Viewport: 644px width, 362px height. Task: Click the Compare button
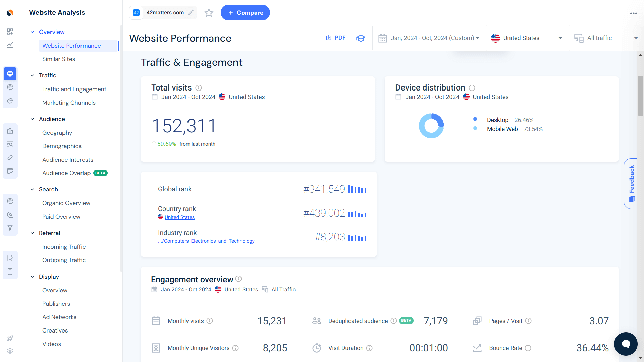click(245, 12)
